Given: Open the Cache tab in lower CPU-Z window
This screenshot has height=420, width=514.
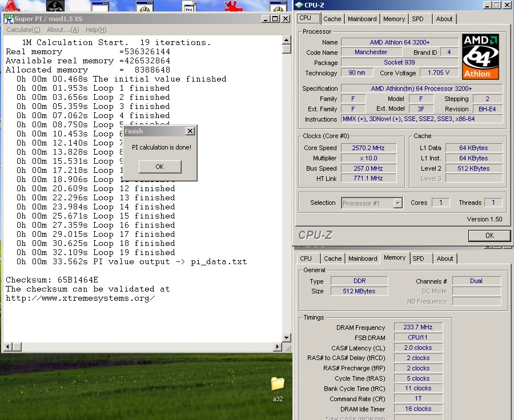Looking at the screenshot, I should pos(332,259).
